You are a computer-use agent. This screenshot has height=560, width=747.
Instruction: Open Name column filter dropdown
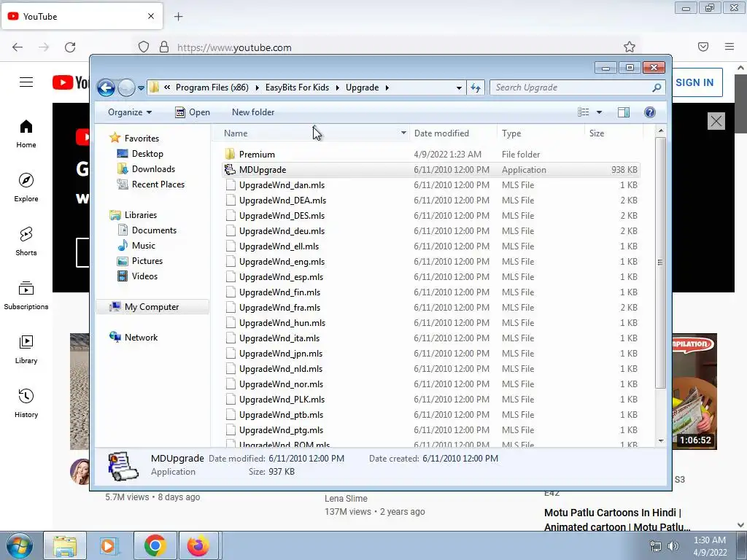[x=403, y=133]
